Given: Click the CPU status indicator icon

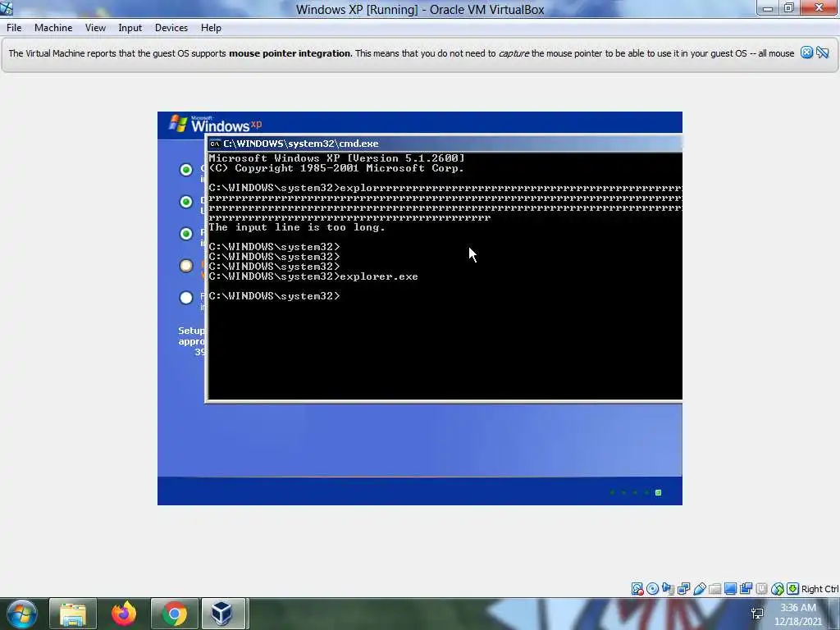Looking at the screenshot, I should pos(761,589).
